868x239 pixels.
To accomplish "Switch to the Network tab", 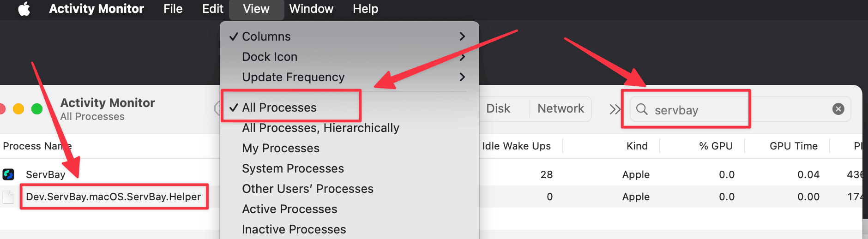I will [x=561, y=108].
